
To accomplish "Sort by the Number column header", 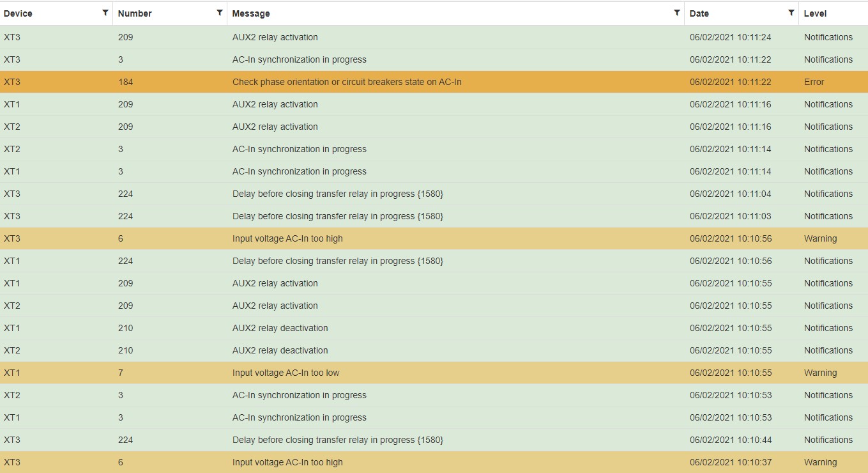I will [x=135, y=13].
